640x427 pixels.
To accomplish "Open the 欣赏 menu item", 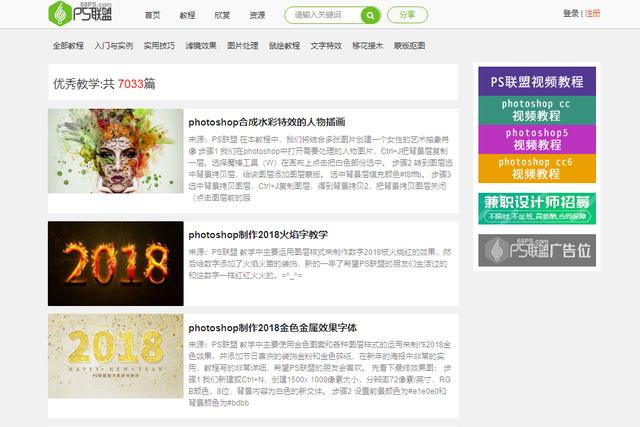I will pos(222,15).
